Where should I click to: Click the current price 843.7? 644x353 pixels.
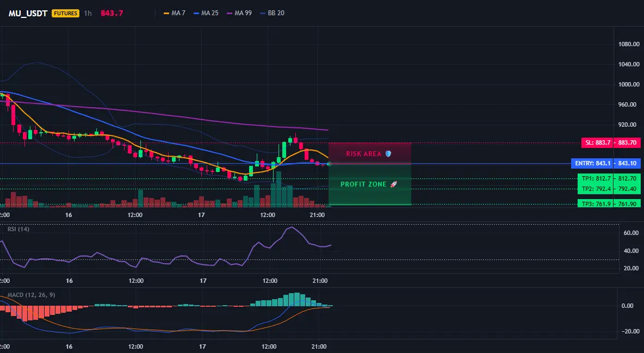(x=112, y=13)
